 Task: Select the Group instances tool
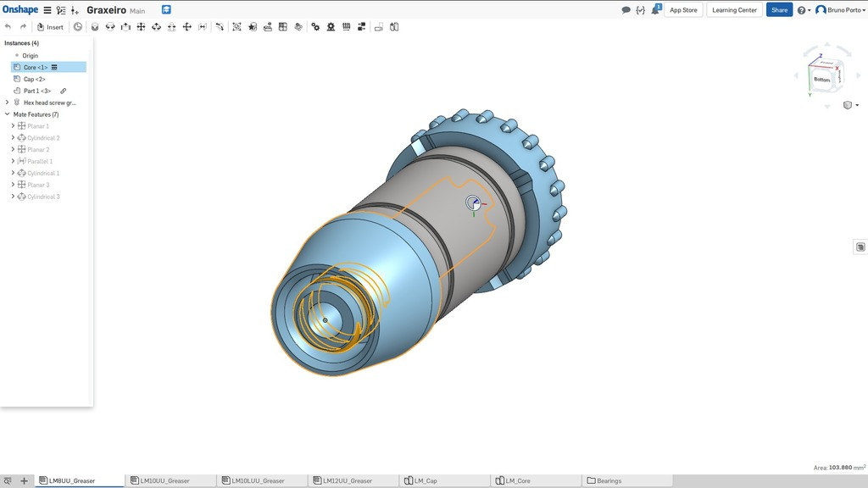click(237, 26)
